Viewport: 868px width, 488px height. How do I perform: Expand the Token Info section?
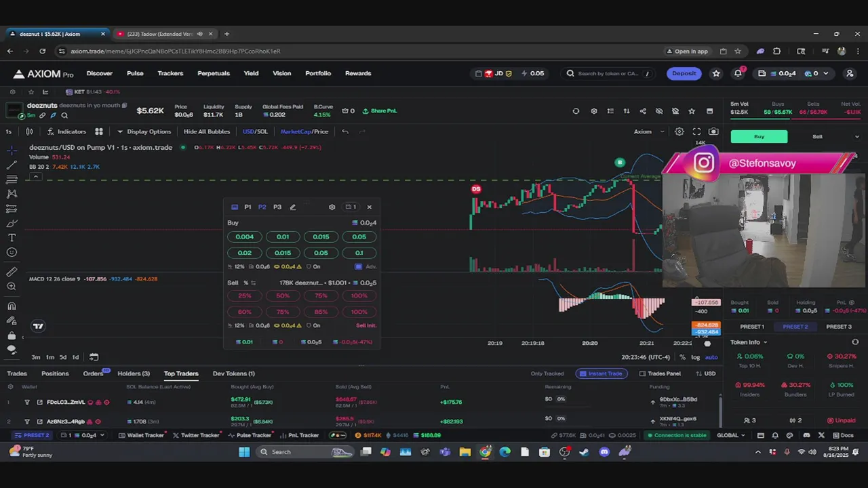point(749,342)
